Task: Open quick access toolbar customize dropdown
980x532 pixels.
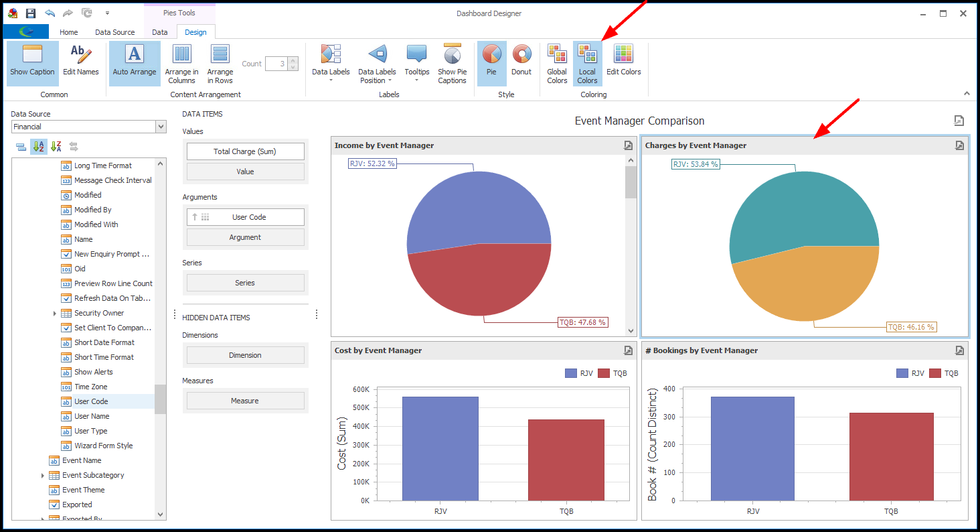Action: 108,13
